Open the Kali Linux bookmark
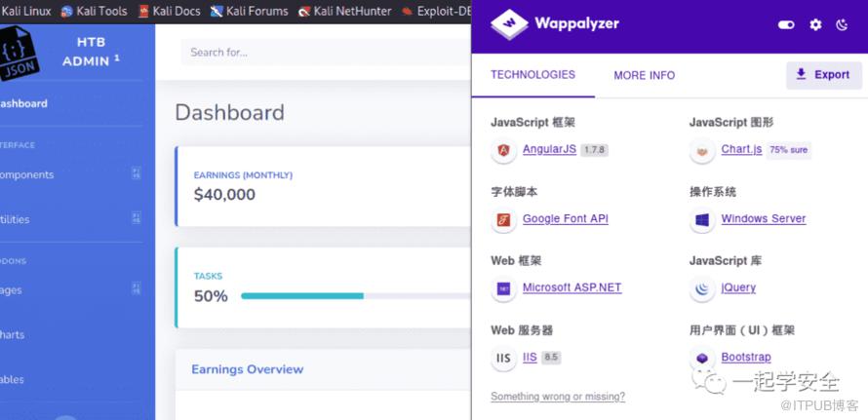This screenshot has width=868, height=420. [26, 11]
